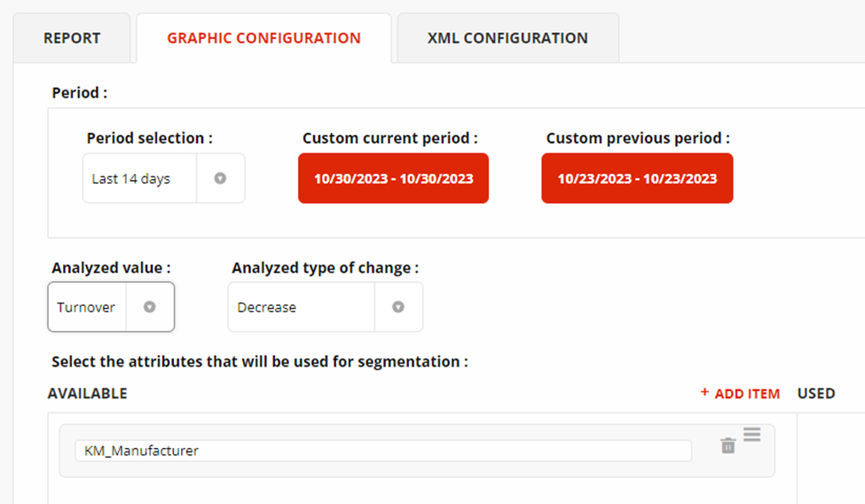Delete KM_Manufacturer using the trash icon
The width and height of the screenshot is (865, 504).
(x=727, y=445)
